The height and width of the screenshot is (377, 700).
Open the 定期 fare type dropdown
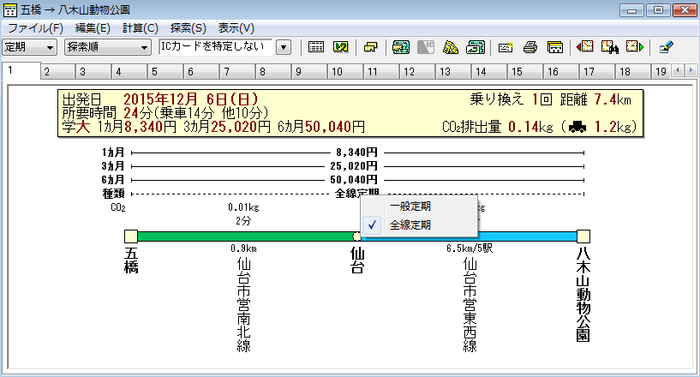29,47
